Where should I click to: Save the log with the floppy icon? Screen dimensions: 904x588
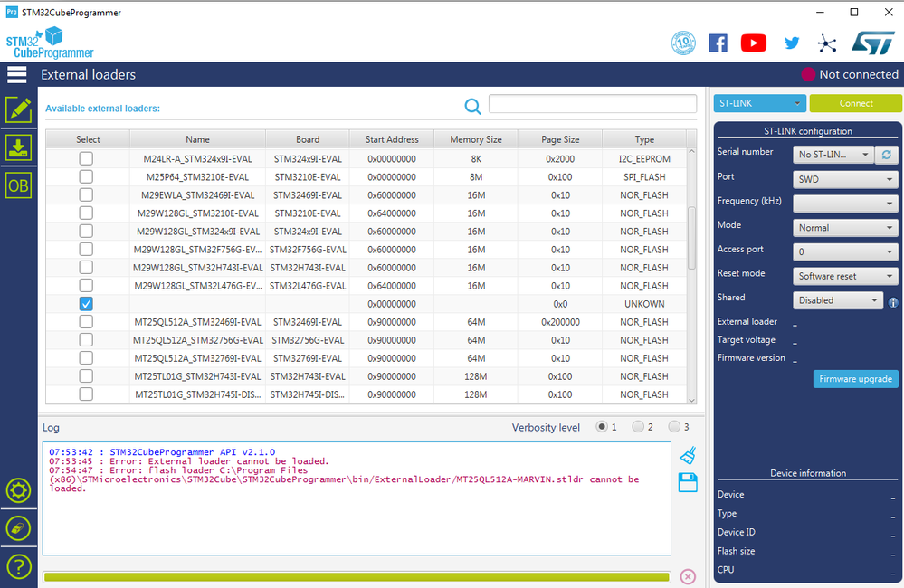688,482
